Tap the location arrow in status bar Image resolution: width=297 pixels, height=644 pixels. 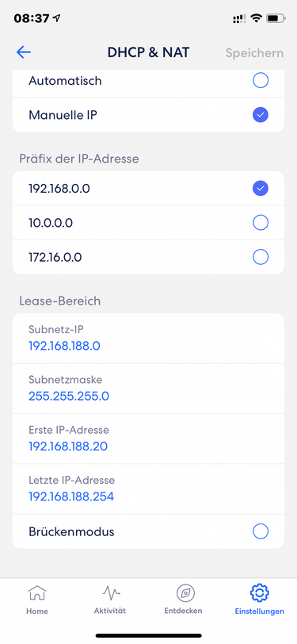pos(56,18)
